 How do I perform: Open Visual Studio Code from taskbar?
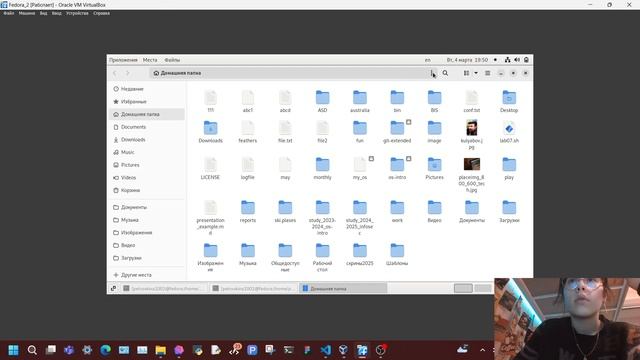[326, 350]
